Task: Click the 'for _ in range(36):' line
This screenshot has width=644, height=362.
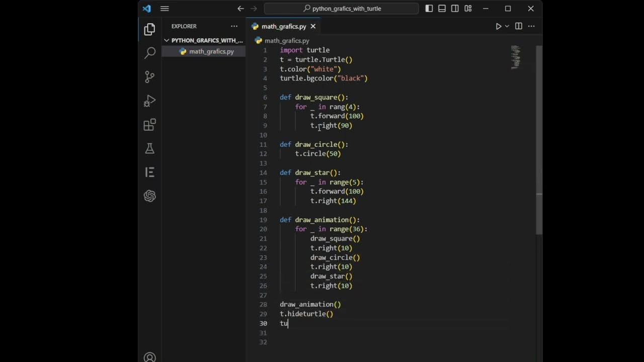Action: pos(332,229)
